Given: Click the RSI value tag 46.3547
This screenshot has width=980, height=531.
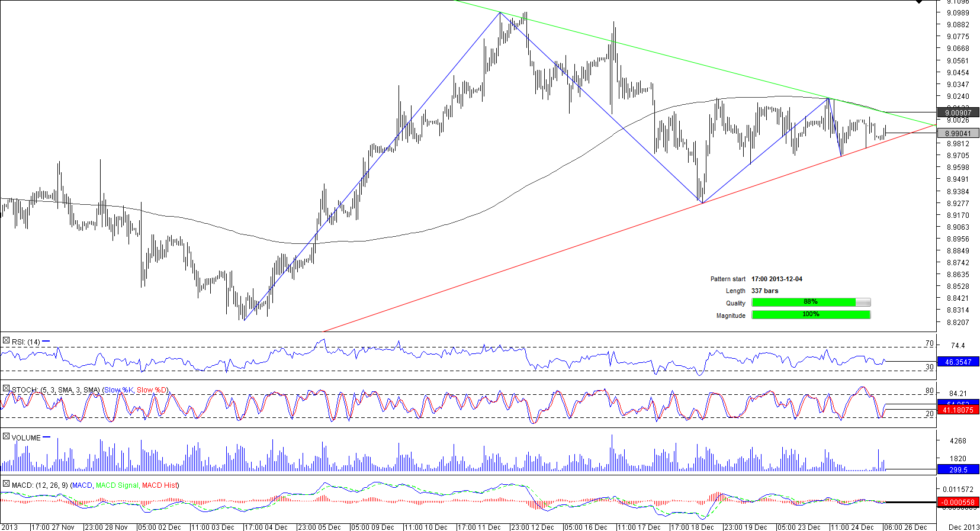Looking at the screenshot, I should pyautogui.click(x=958, y=362).
